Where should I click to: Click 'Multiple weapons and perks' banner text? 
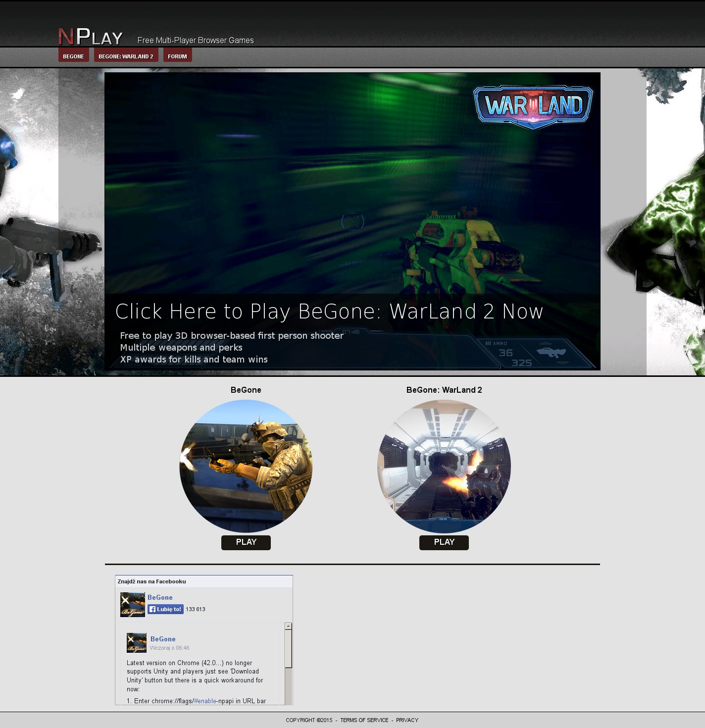181,347
